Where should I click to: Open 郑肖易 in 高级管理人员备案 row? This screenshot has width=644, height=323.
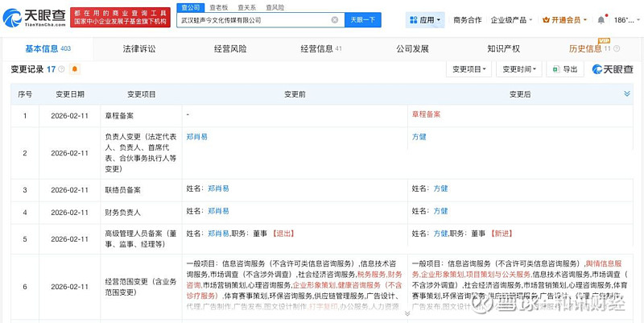218,234
